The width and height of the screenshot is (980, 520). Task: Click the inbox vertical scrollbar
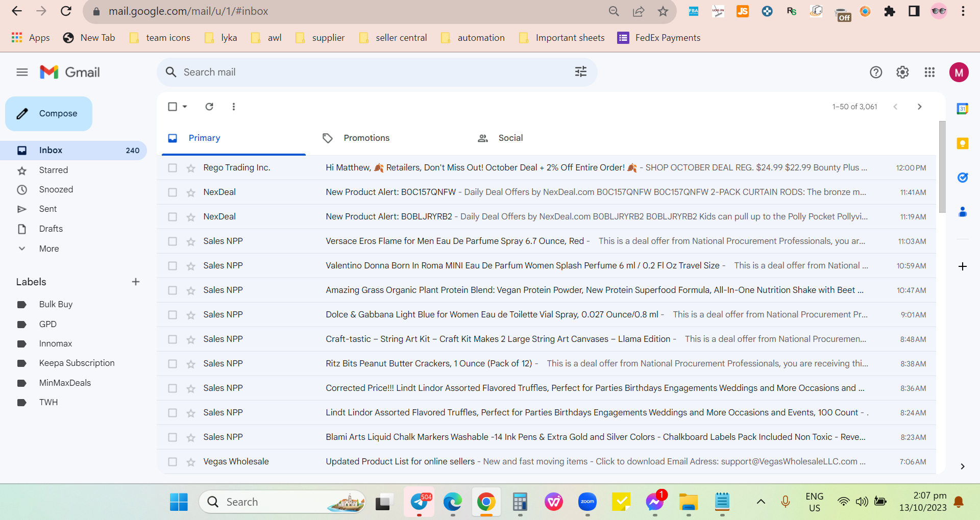942,167
